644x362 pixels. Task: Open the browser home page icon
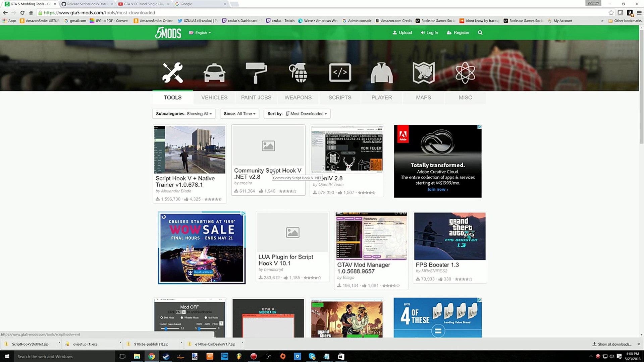coord(31,13)
